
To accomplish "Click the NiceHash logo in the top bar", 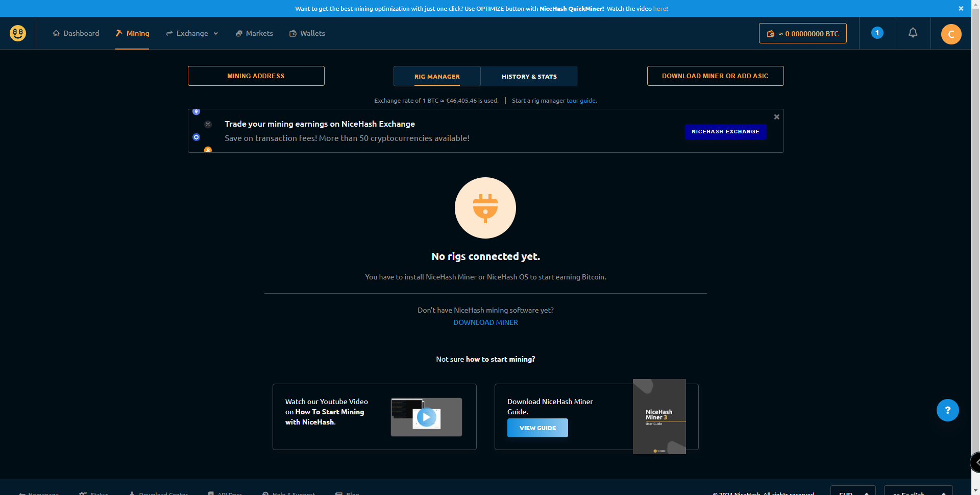I will [17, 33].
